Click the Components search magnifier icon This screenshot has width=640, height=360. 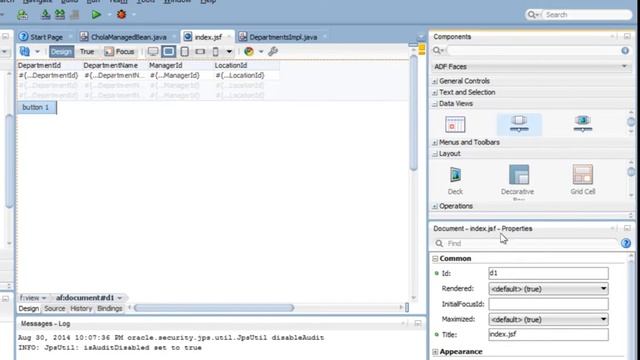click(x=438, y=51)
